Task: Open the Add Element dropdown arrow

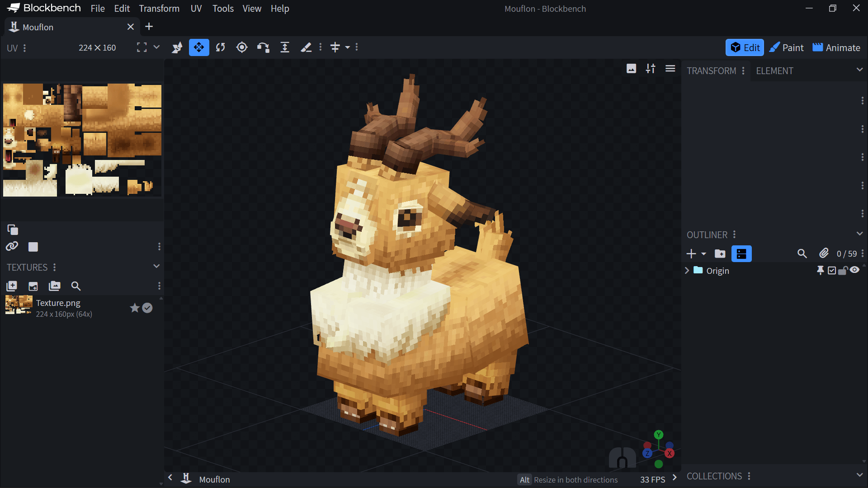Action: tap(703, 254)
